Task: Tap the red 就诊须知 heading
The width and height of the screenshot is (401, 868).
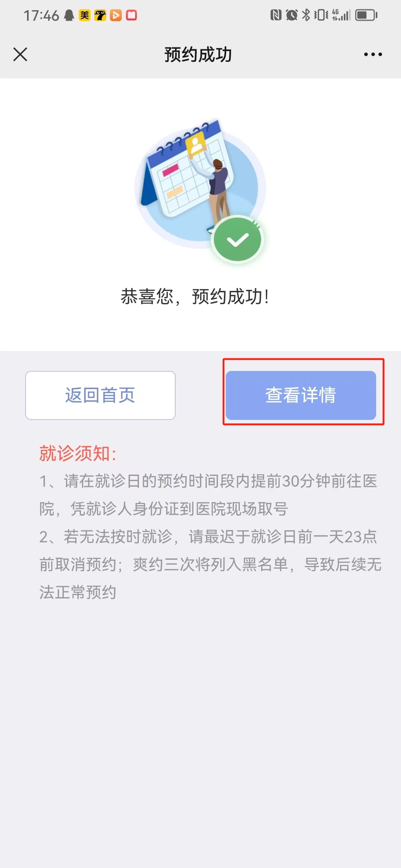Action: [x=78, y=453]
